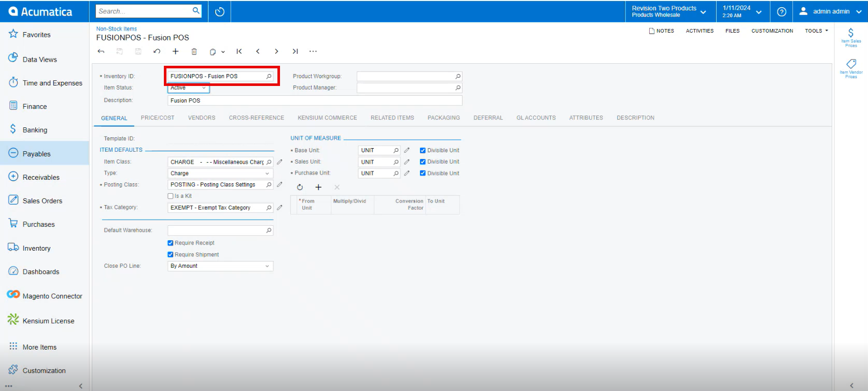This screenshot has width=868, height=391.
Task: Switch to the Vendors tab
Action: coord(202,118)
